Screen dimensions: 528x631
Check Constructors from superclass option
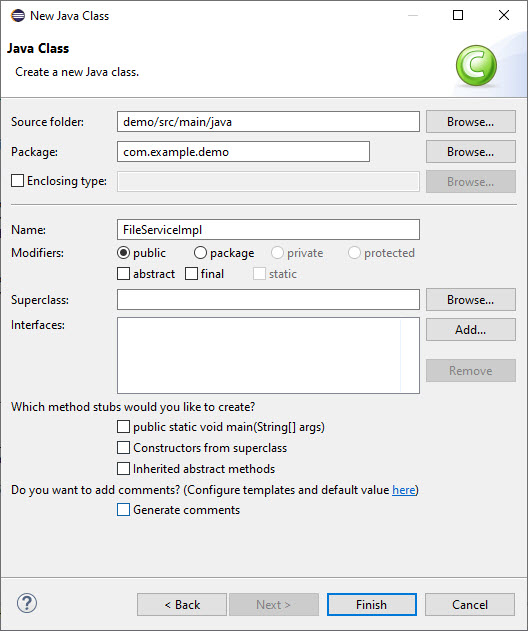[124, 447]
